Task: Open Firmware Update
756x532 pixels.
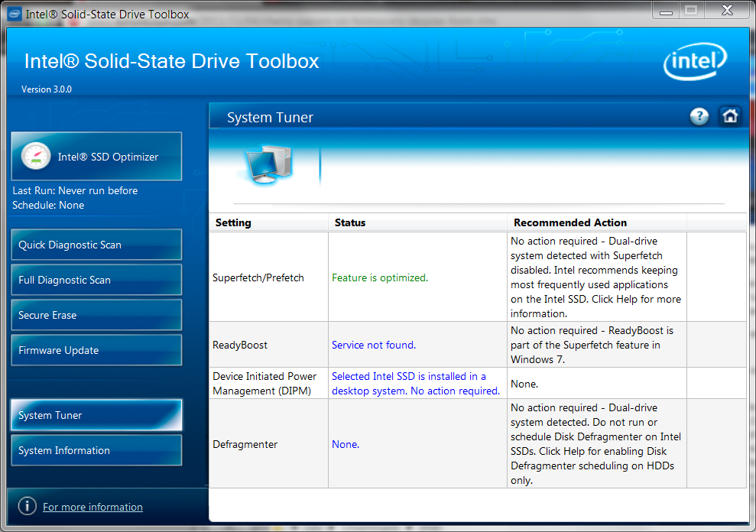Action: click(x=96, y=350)
